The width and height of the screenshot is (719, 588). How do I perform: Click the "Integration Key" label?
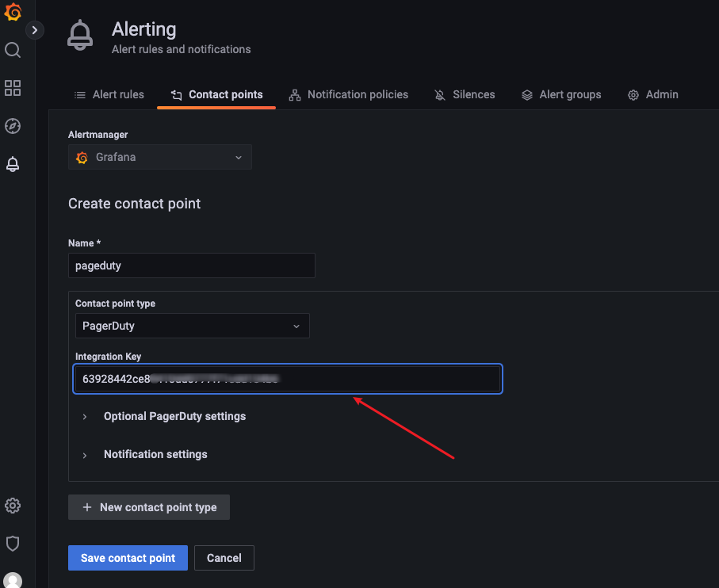tap(109, 357)
